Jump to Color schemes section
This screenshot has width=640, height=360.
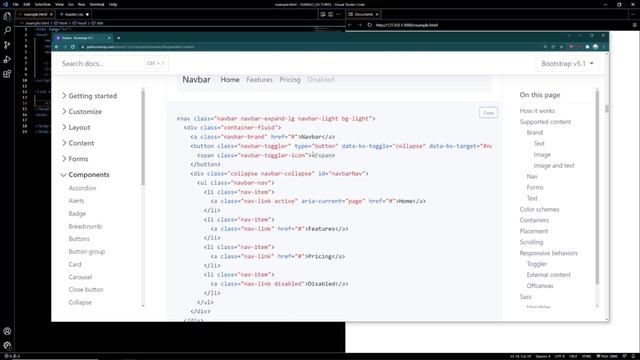(539, 209)
